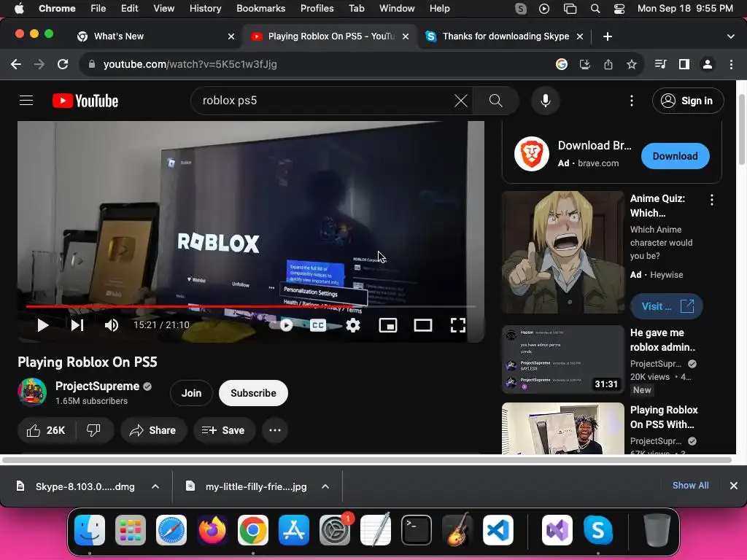
Task: Open the player settings gear
Action: point(353,325)
